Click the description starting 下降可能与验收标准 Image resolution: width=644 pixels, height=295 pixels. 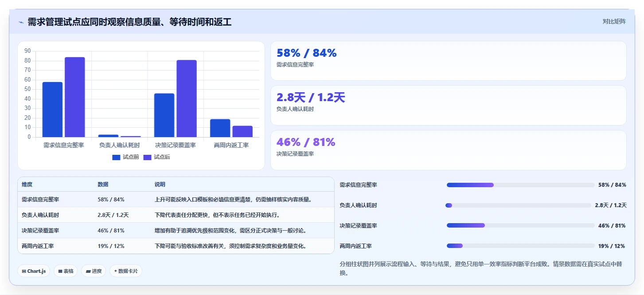pyautogui.click(x=230, y=246)
